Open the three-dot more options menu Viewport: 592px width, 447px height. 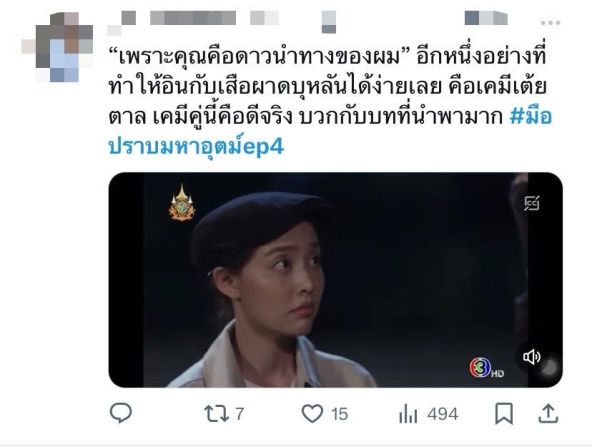(550, 23)
